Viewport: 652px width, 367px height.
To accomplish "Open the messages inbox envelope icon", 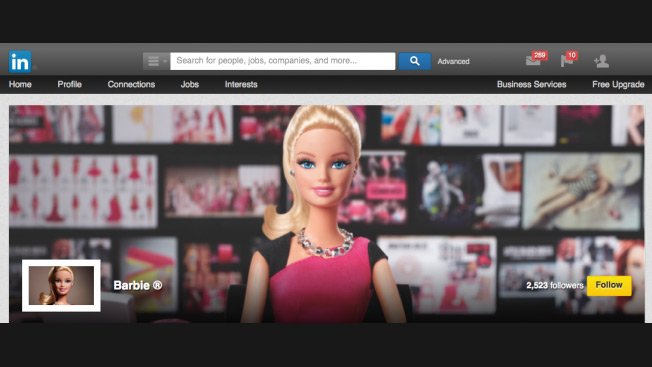I will point(533,61).
